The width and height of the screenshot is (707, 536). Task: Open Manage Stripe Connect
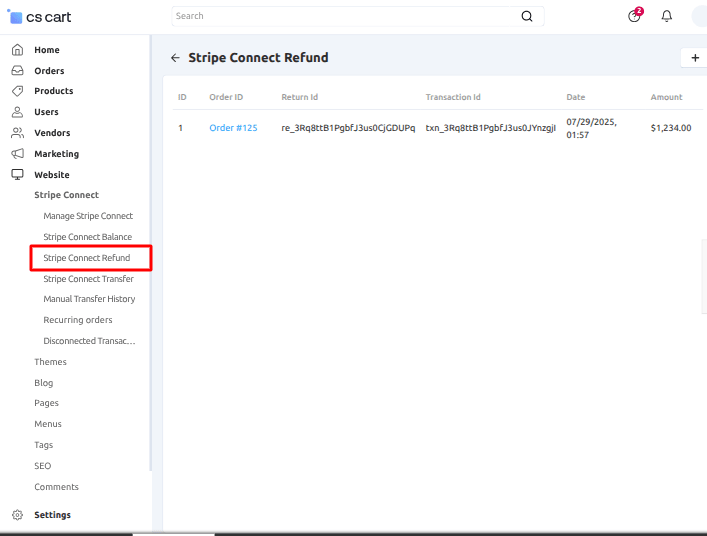click(x=88, y=216)
